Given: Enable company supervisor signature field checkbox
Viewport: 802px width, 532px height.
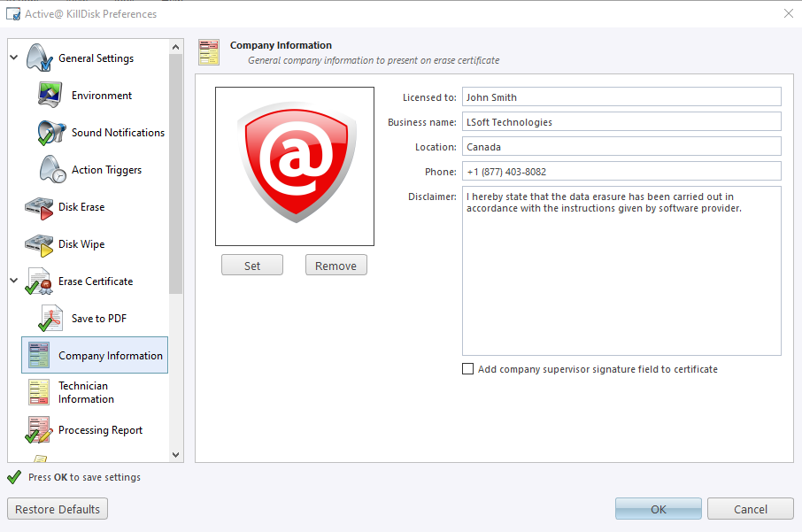Looking at the screenshot, I should (468, 369).
